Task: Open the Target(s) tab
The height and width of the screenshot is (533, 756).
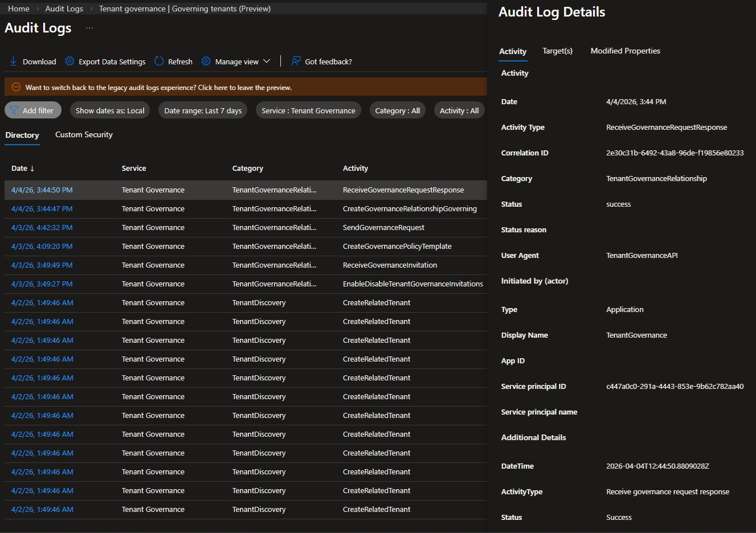Action: 557,51
